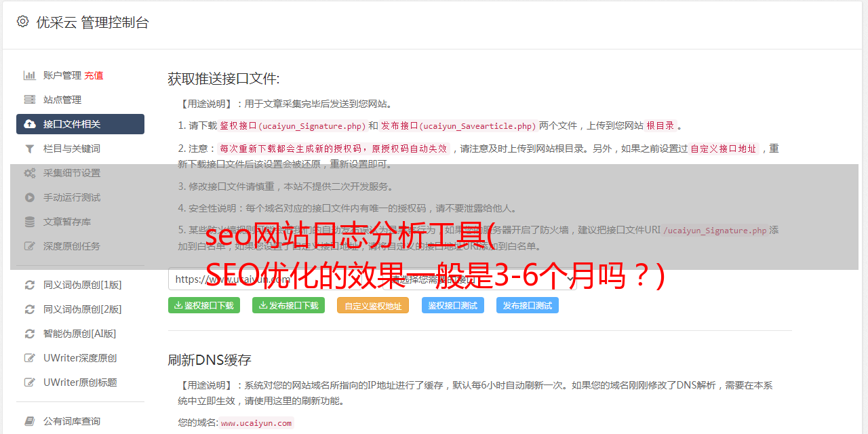Viewport: 868px width, 434px height.
Task: Click the edit icon for 深度原创任务
Action: (30, 246)
